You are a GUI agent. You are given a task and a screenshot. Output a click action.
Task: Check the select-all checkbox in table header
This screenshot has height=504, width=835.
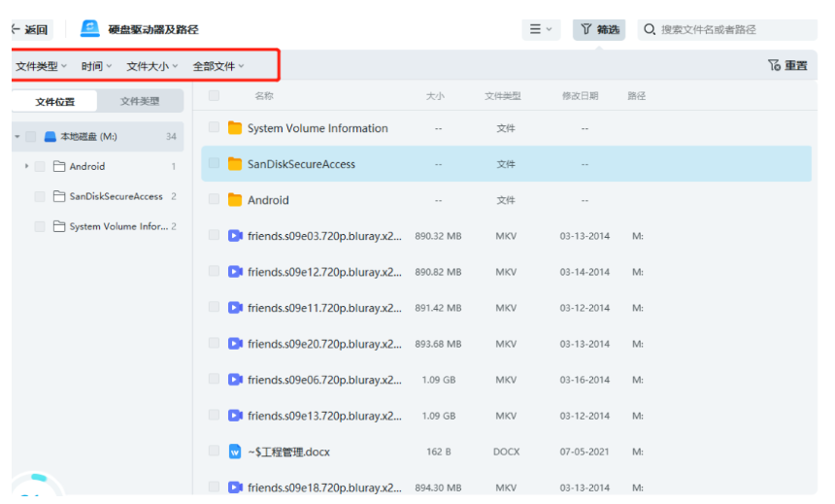point(214,96)
